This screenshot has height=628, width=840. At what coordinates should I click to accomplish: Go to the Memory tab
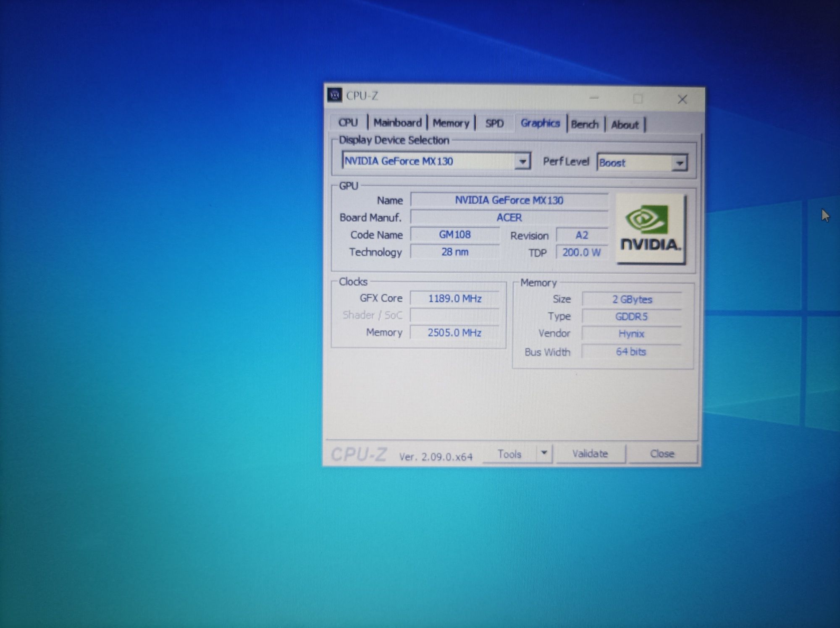coord(451,123)
